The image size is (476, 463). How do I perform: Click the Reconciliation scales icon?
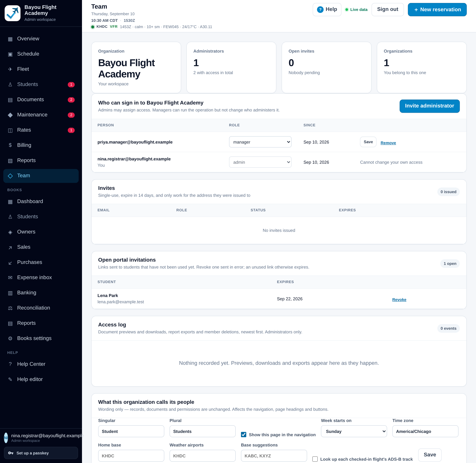(x=10, y=308)
